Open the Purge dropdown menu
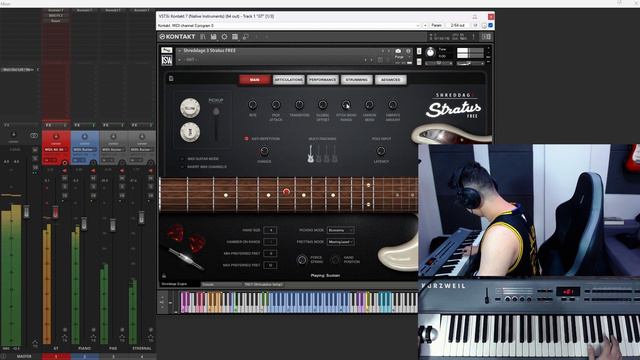The height and width of the screenshot is (360, 640). 401,57
